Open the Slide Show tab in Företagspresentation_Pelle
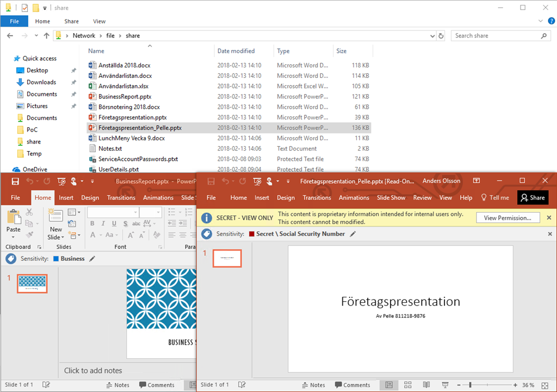The width and height of the screenshot is (557, 392). click(x=391, y=198)
